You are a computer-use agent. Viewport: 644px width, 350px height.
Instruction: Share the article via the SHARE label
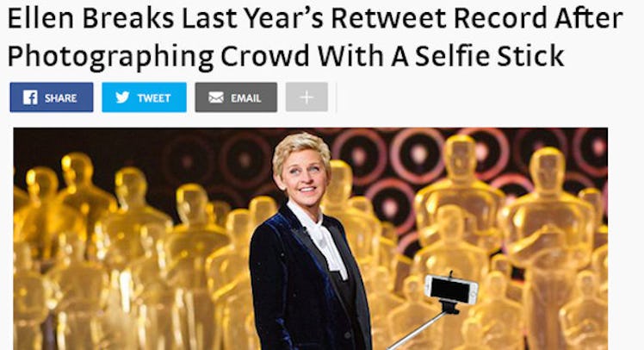[x=61, y=98]
